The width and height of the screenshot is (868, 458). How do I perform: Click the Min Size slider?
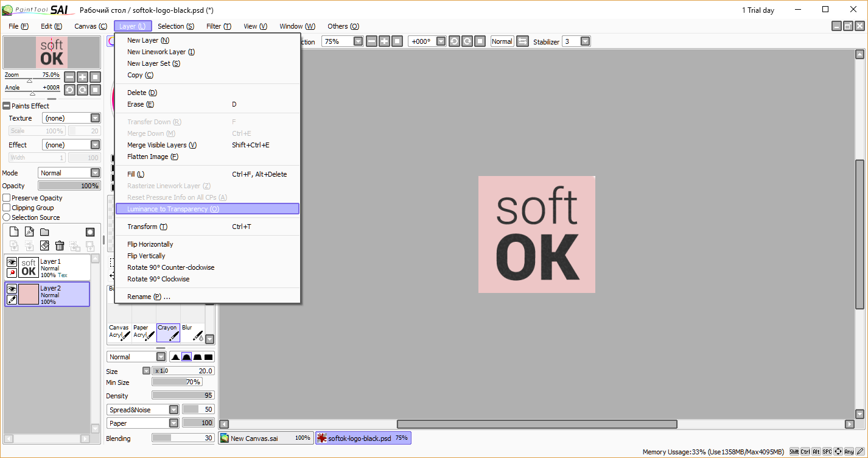(177, 382)
